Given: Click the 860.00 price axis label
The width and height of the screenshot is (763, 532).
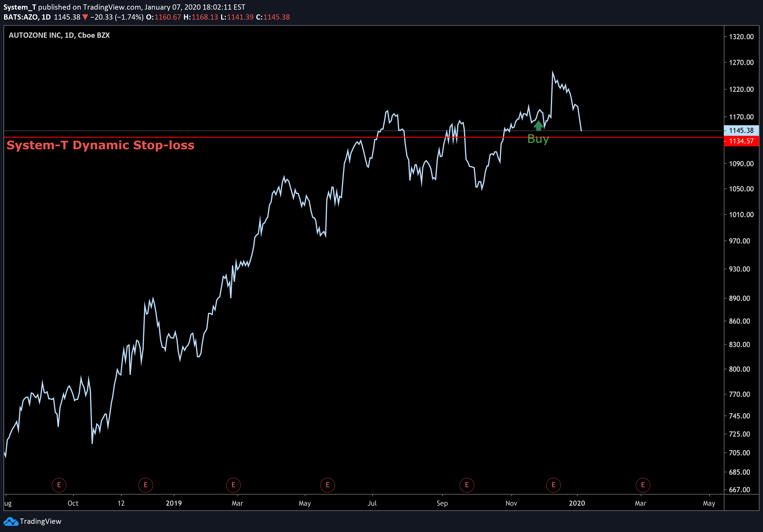Looking at the screenshot, I should [739, 321].
